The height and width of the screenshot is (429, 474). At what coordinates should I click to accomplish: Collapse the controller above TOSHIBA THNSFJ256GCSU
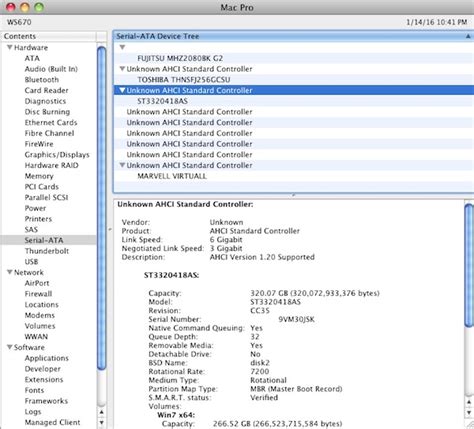[122, 69]
